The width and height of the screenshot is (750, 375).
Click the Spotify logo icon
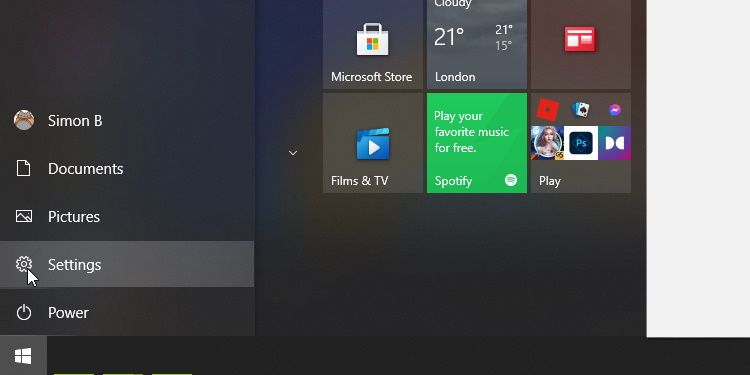point(511,180)
